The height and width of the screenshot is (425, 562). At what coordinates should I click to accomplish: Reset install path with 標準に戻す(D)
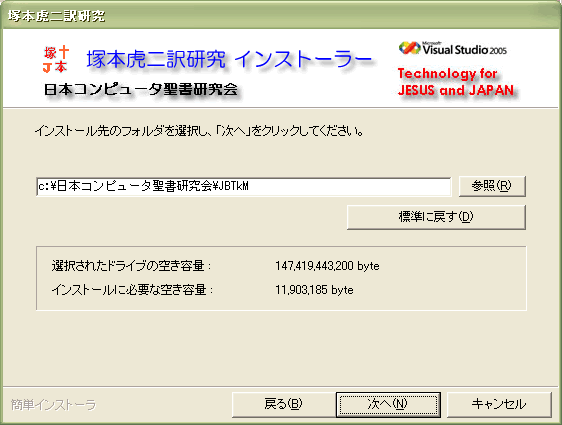[x=436, y=217]
